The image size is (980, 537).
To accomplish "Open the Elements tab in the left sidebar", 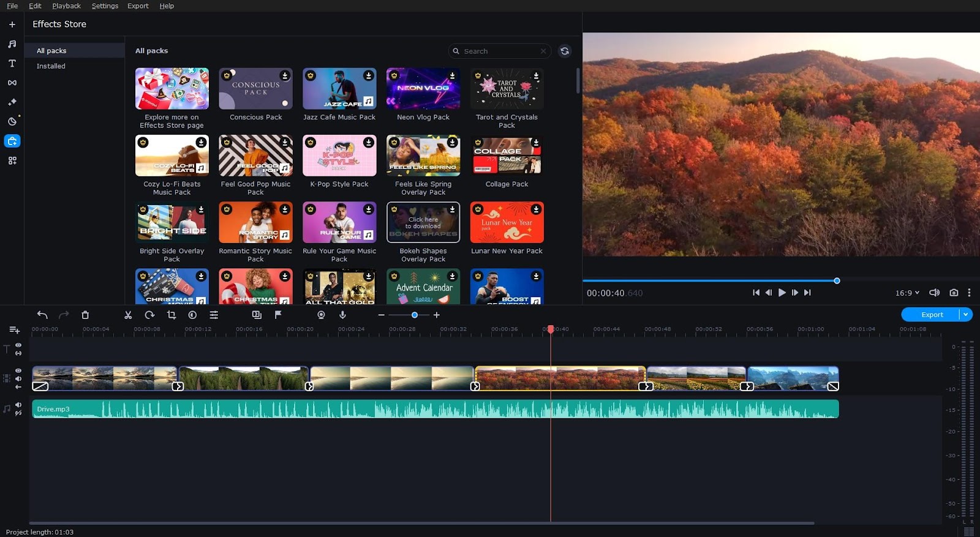I will [12, 121].
